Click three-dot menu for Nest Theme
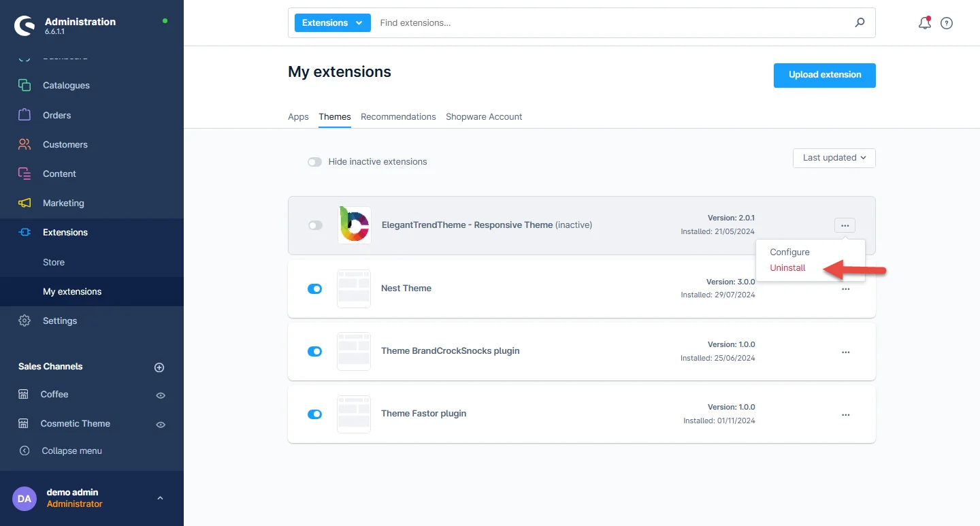The width and height of the screenshot is (980, 526). point(845,289)
